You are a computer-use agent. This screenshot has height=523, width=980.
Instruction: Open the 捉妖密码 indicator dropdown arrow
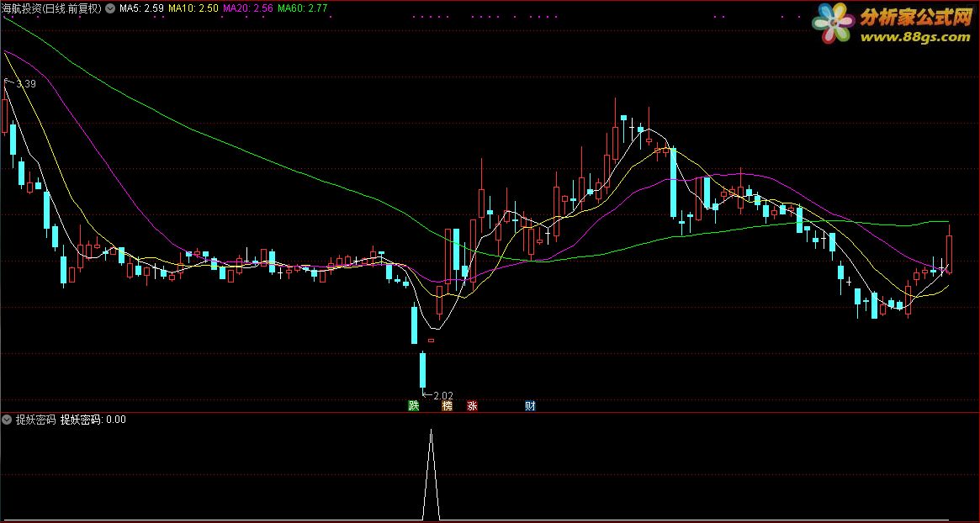[8, 420]
